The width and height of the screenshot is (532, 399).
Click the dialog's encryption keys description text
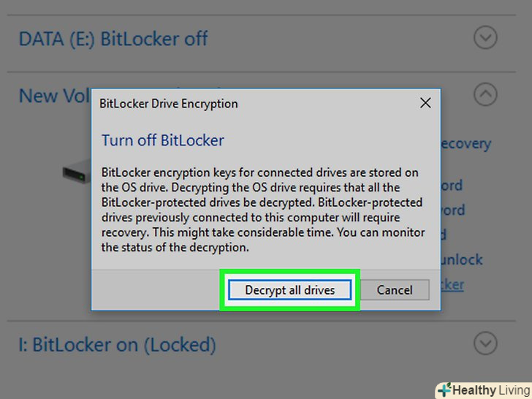(261, 210)
